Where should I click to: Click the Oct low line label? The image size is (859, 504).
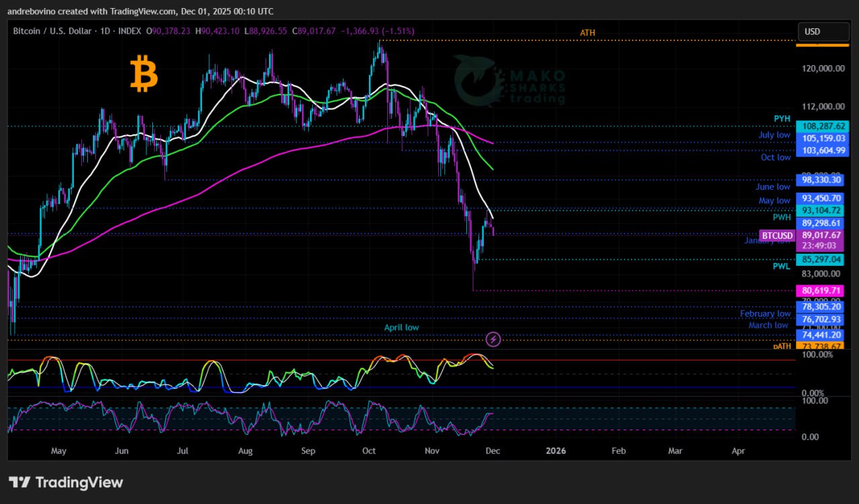pos(775,158)
